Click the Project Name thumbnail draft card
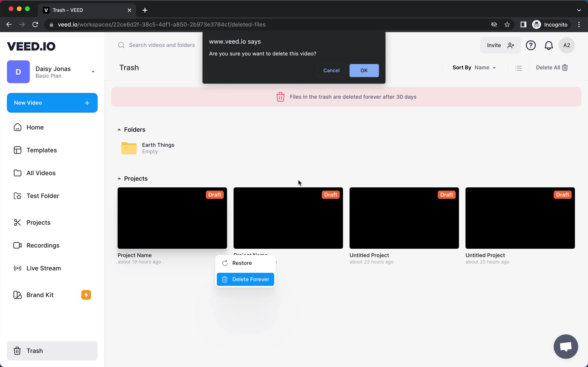Screen dimensions: 588x367 (x=172, y=218)
